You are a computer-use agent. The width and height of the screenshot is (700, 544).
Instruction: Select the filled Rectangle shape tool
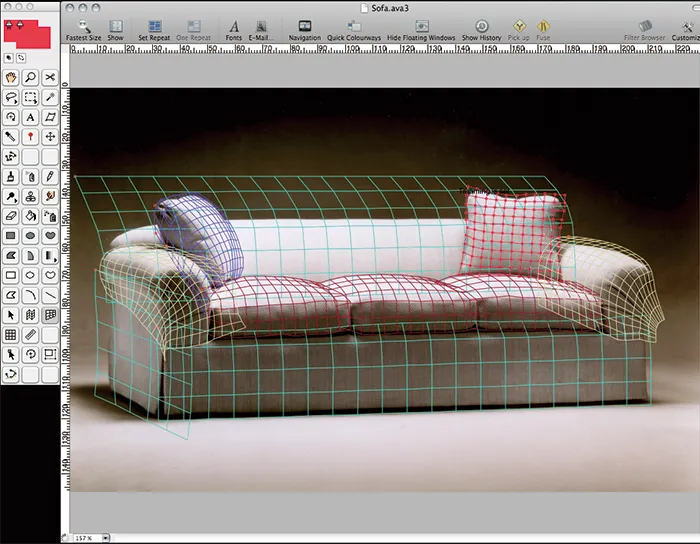[11, 236]
